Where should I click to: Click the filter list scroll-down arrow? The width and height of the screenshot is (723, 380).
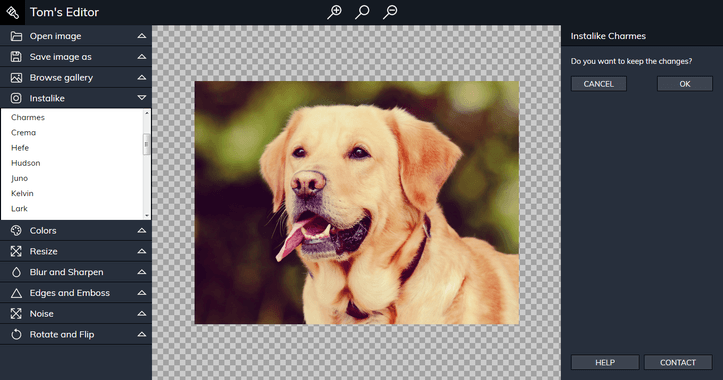coord(147,215)
